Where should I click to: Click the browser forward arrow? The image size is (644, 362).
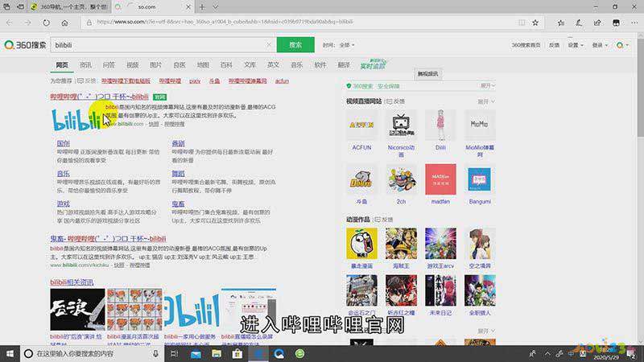click(x=27, y=23)
